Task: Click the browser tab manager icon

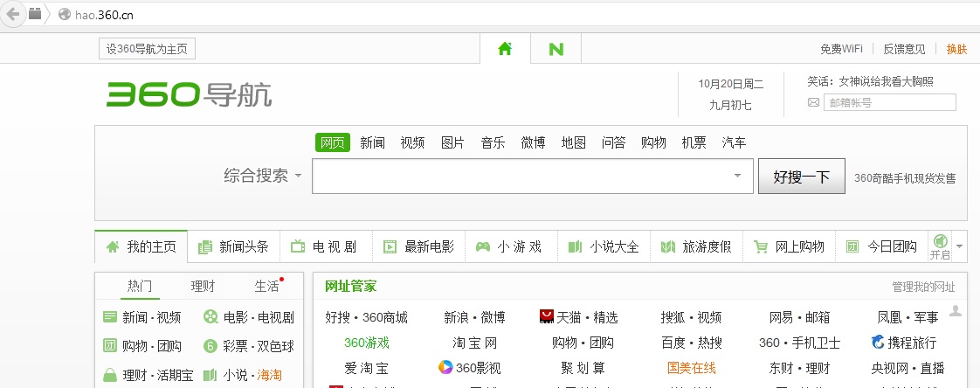Action: coord(35,13)
